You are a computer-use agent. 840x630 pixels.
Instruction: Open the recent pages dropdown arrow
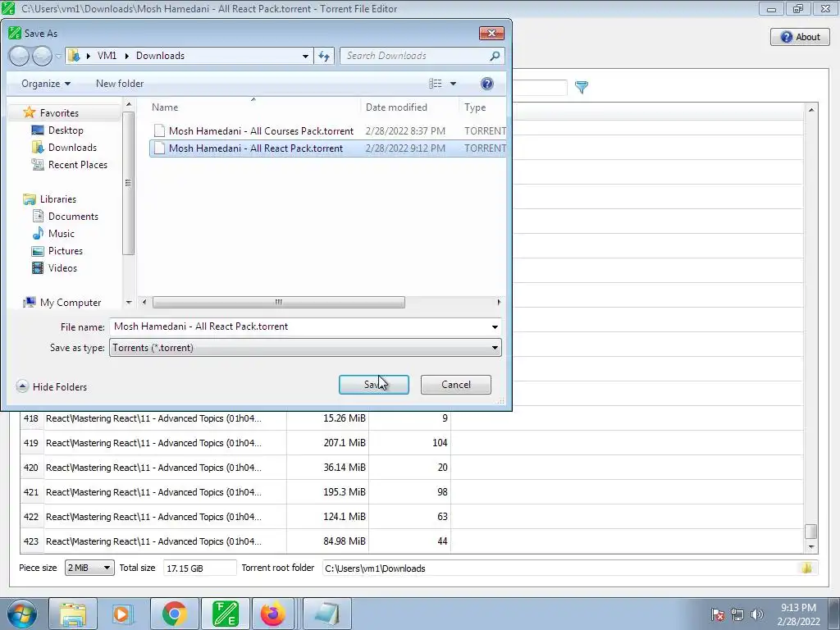[x=58, y=56]
